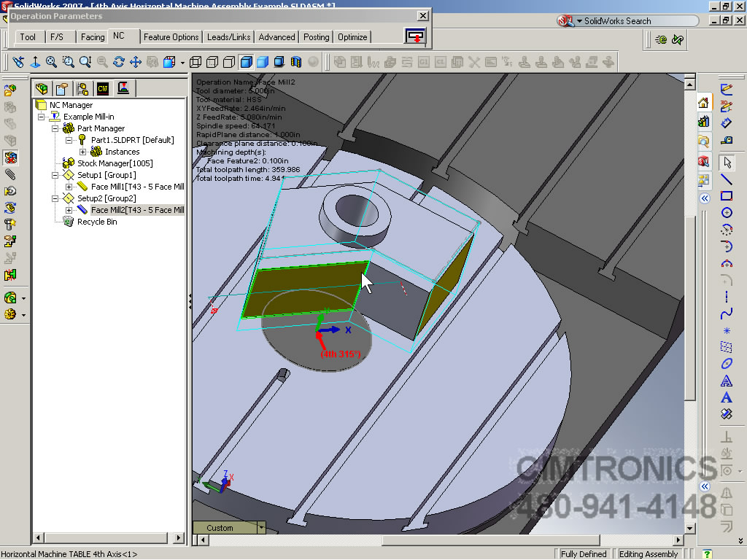Switch to Hidden Lines Removed display
The height and width of the screenshot is (560, 747).
click(x=229, y=62)
